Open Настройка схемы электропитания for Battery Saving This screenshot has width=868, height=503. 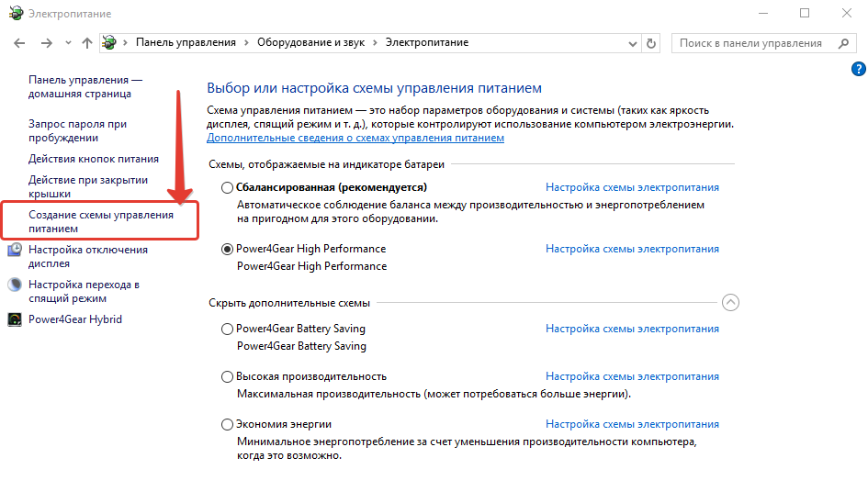coord(632,329)
